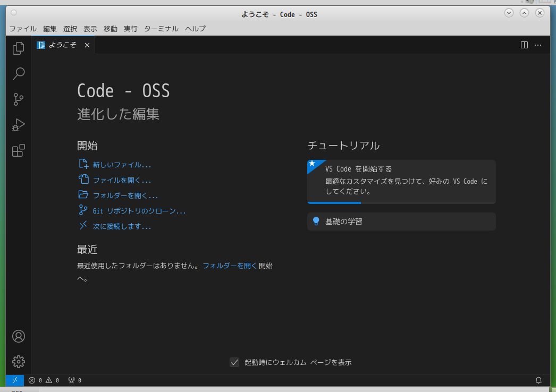Show warnings count in status bar
Image resolution: width=556 pixels, height=392 pixels.
click(52, 380)
